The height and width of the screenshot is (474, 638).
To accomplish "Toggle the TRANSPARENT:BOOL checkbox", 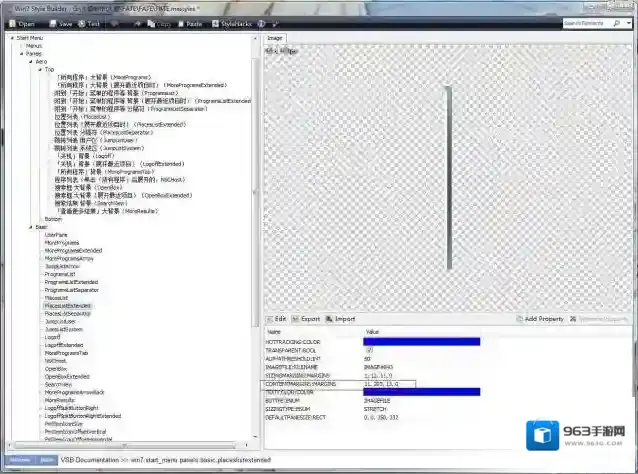I will pos(369,350).
